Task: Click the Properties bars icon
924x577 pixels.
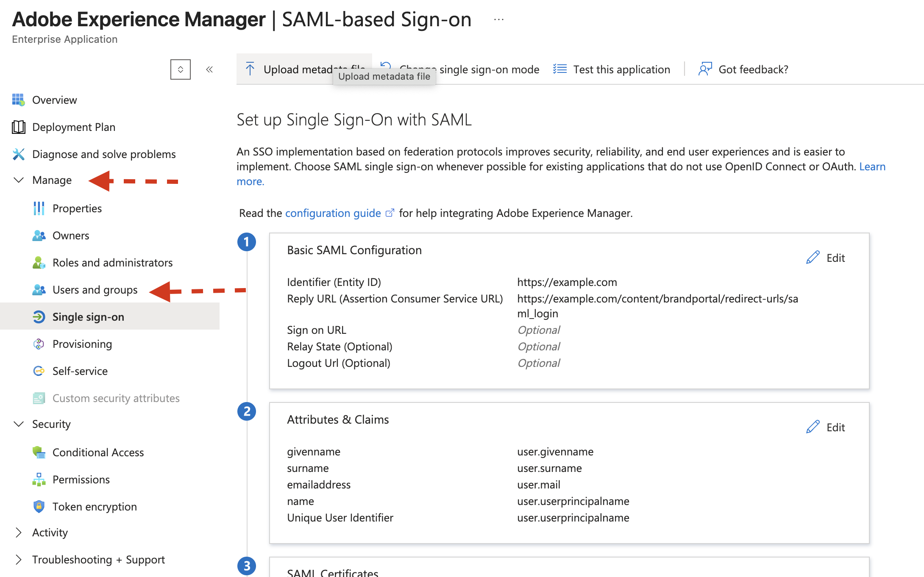Action: point(39,208)
